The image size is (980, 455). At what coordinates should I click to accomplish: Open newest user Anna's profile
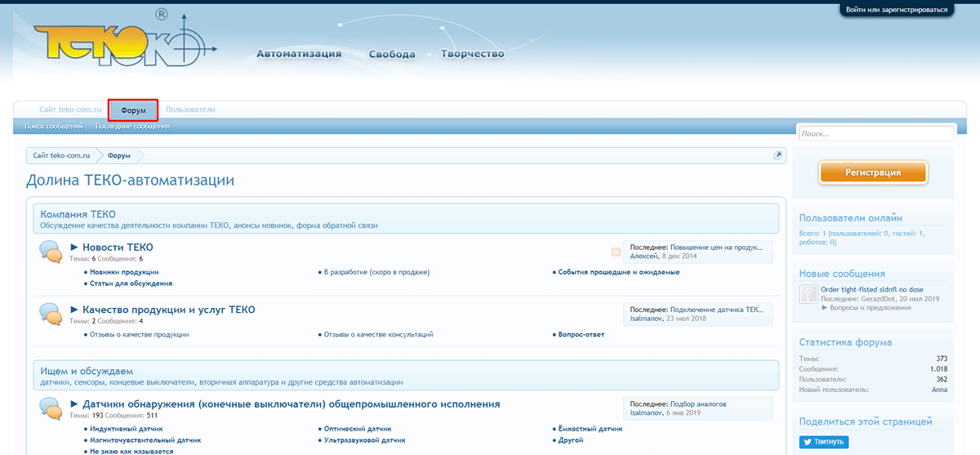(939, 390)
